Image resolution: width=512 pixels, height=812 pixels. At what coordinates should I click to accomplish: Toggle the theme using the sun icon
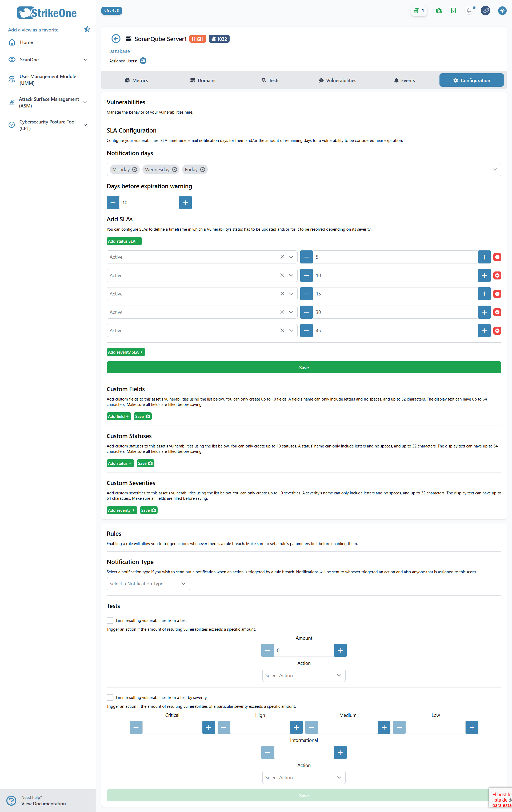[x=502, y=10]
